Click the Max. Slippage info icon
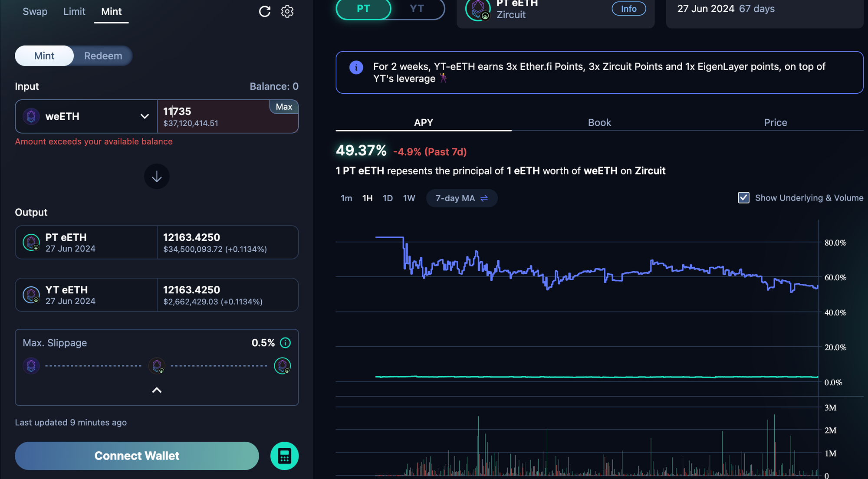 tap(285, 343)
